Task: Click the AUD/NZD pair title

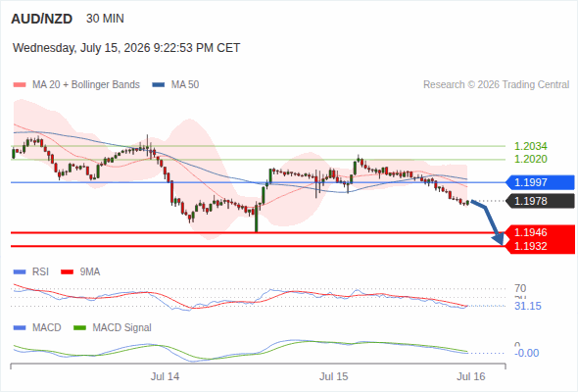Action: click(x=42, y=19)
